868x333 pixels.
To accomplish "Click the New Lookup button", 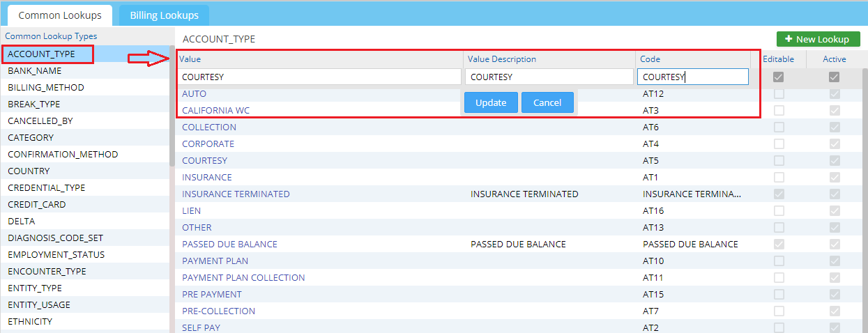I will click(818, 39).
